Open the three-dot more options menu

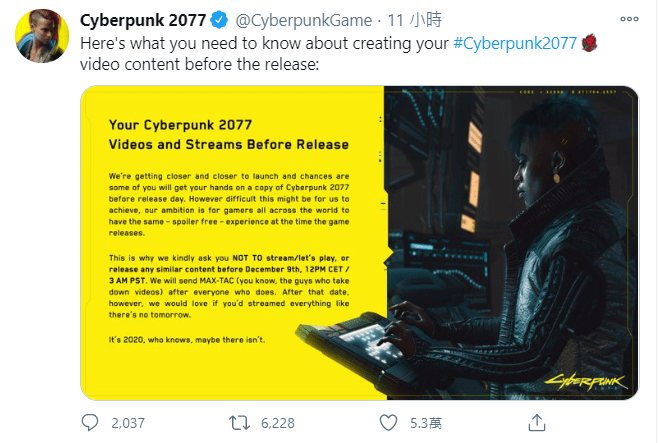coord(629,19)
